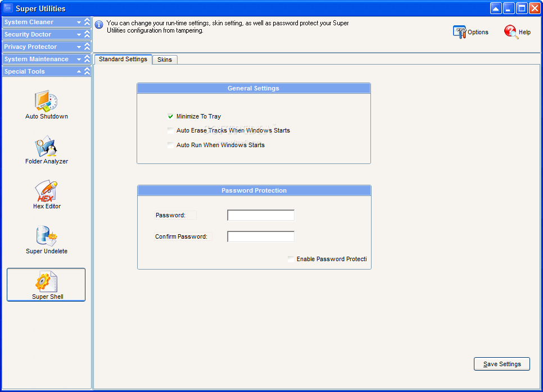This screenshot has width=543, height=392.
Task: Click double chevron on Privacy Protector header
Action: (87, 47)
